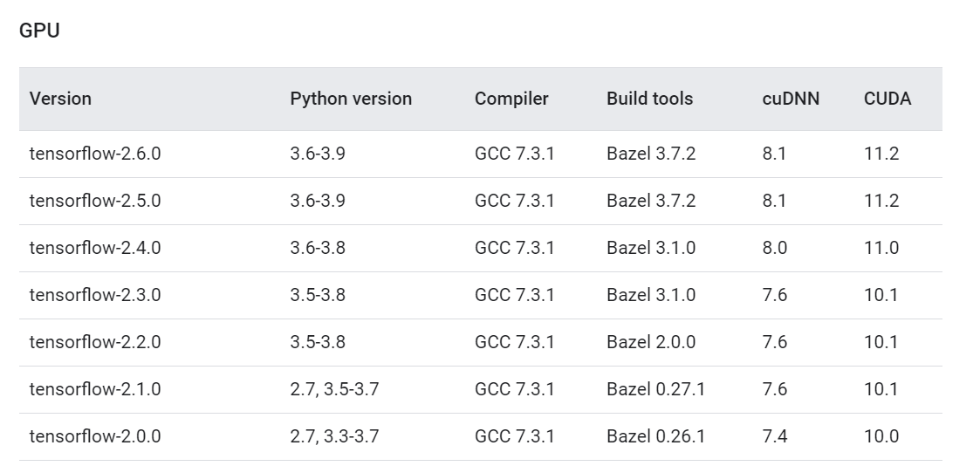Click the tensorflow-2.4.0 version cell
980x466 pixels.
(x=95, y=248)
